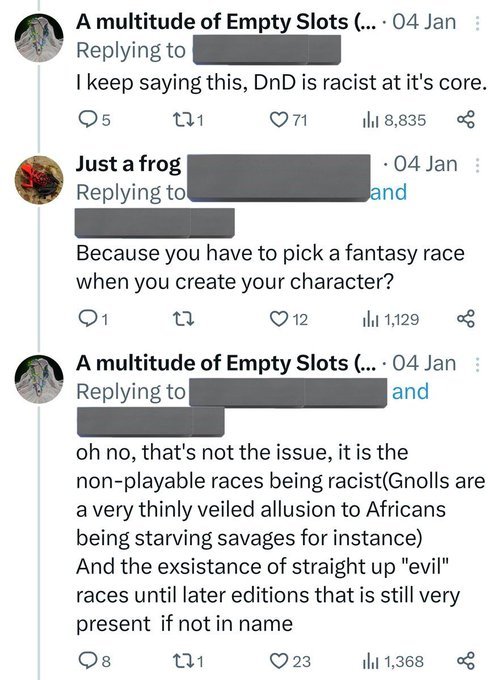Share Just a frog's tweet

(x=466, y=319)
